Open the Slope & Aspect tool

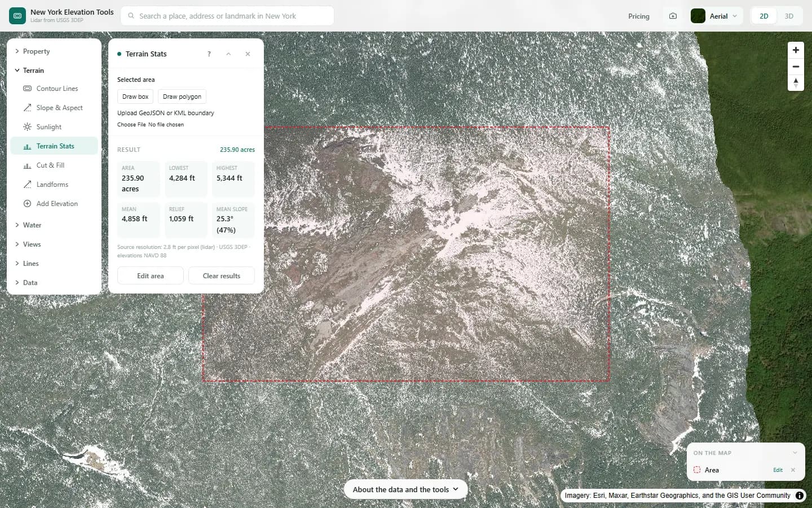54,108
